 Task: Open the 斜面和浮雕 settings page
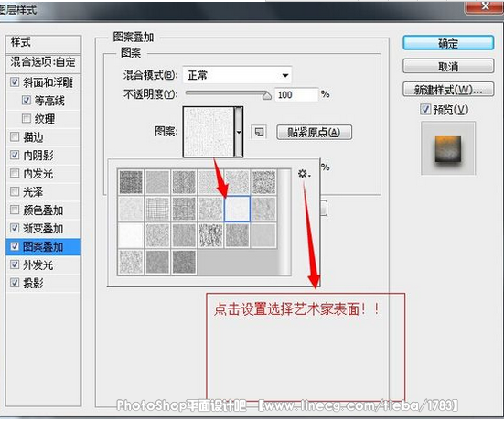[x=48, y=82]
